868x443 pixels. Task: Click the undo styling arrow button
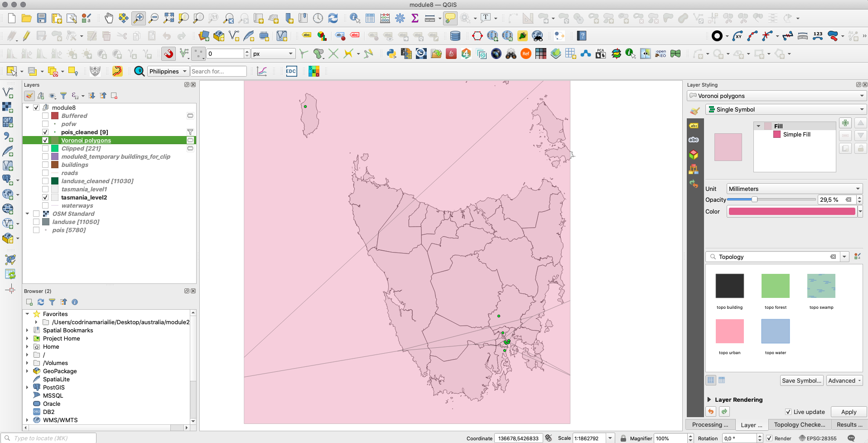(x=711, y=412)
